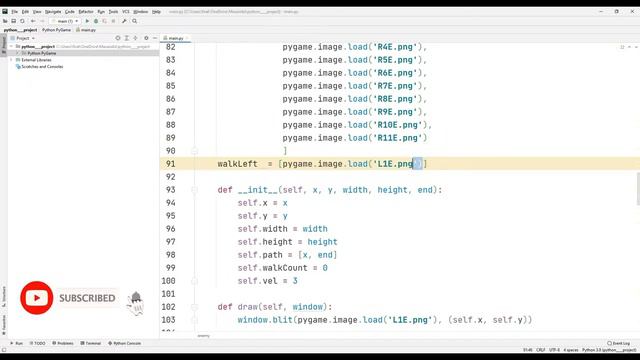Open Settings via the wrench icon
The image size is (640, 360).
pyautogui.click(x=124, y=21)
